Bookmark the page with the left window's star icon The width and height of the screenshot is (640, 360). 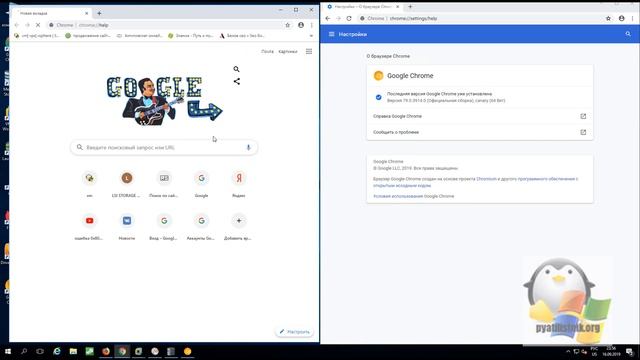[287, 25]
